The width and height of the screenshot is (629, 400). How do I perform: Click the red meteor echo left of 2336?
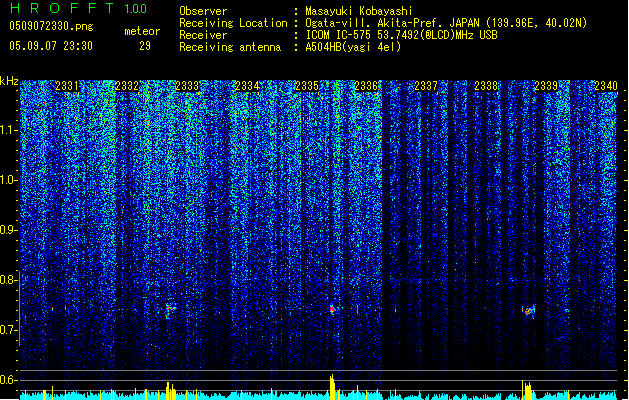[332, 309]
